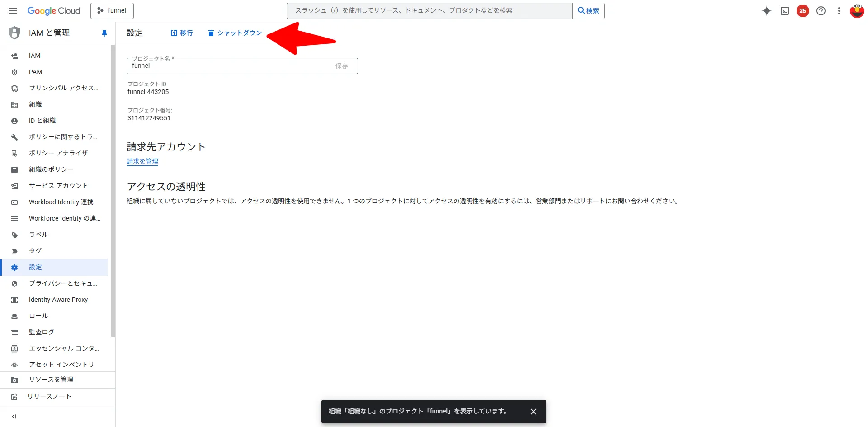Screen dimensions: 868x427
Task: Open the Gemini assistant sparkle icon
Action: click(x=766, y=11)
